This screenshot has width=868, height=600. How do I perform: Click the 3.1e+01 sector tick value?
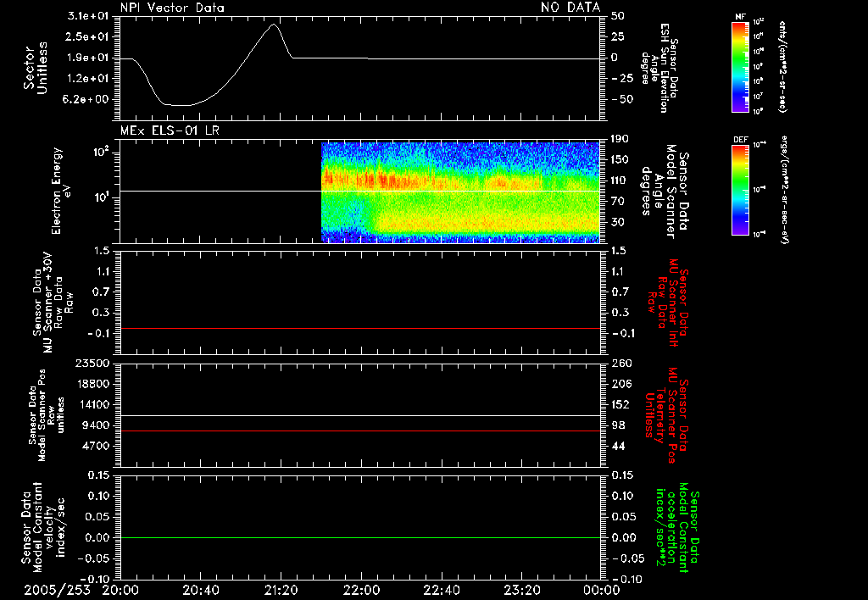88,16
